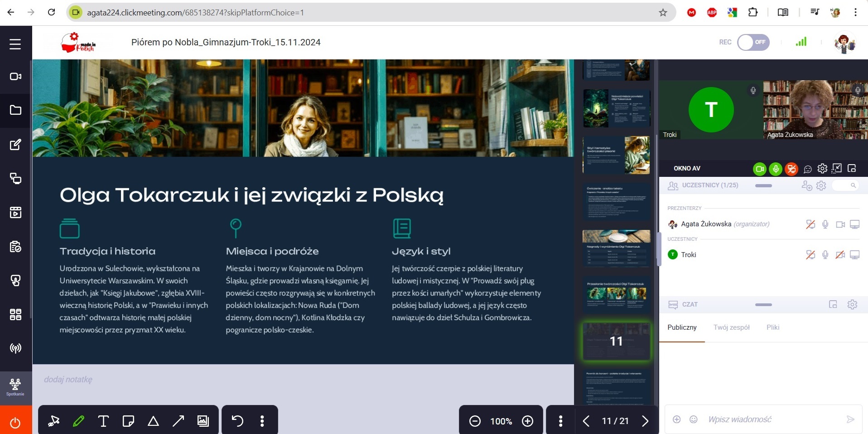The image size is (868, 434).
Task: Zoom in with the plus button
Action: 527,421
